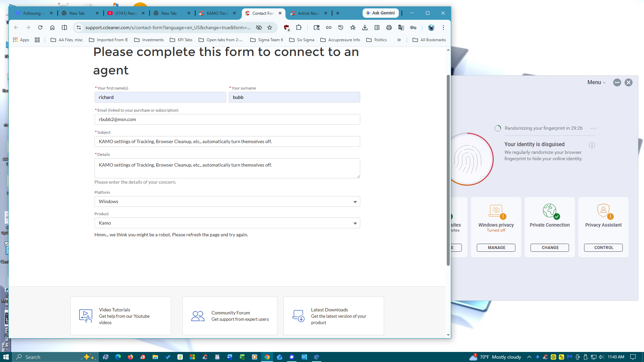Open the Kamo Menu dropdown
The width and height of the screenshot is (644, 362).
point(596,82)
